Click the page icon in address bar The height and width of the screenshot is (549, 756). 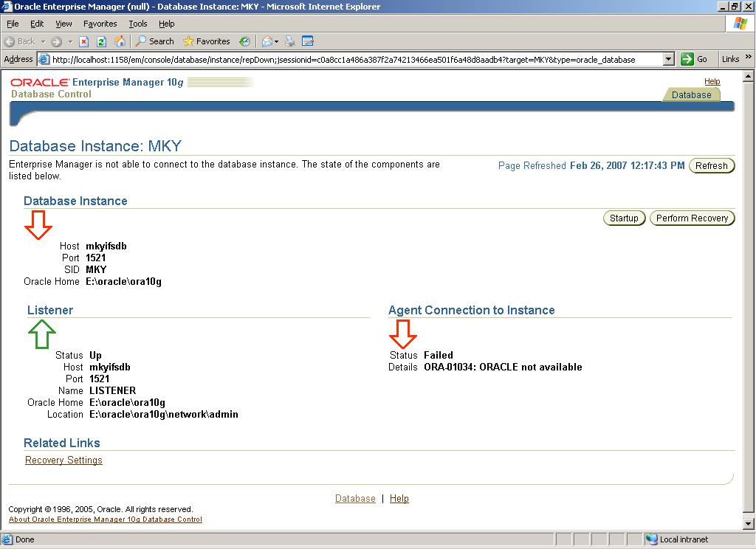pos(44,59)
